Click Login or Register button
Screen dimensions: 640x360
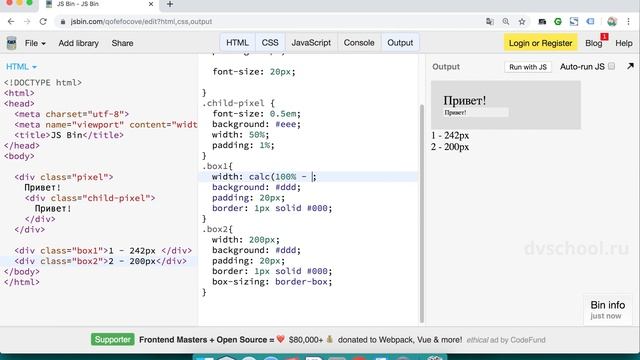coord(540,43)
